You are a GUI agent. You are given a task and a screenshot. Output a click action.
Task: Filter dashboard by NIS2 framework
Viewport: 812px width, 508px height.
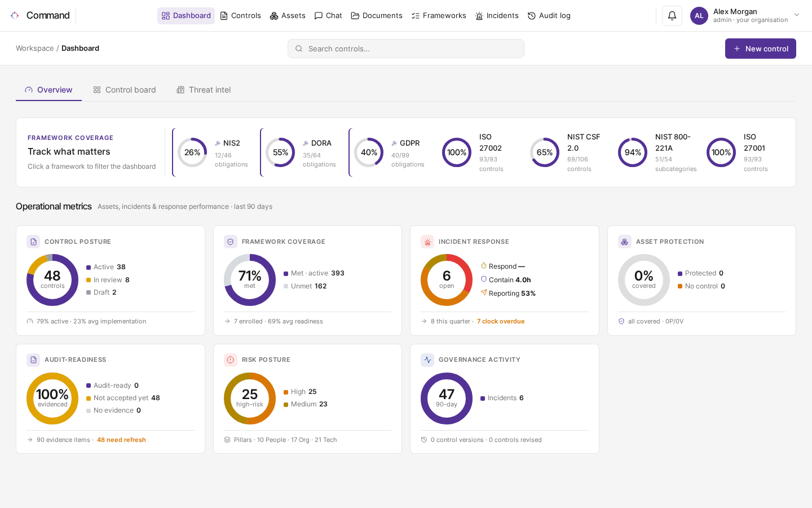(x=213, y=152)
